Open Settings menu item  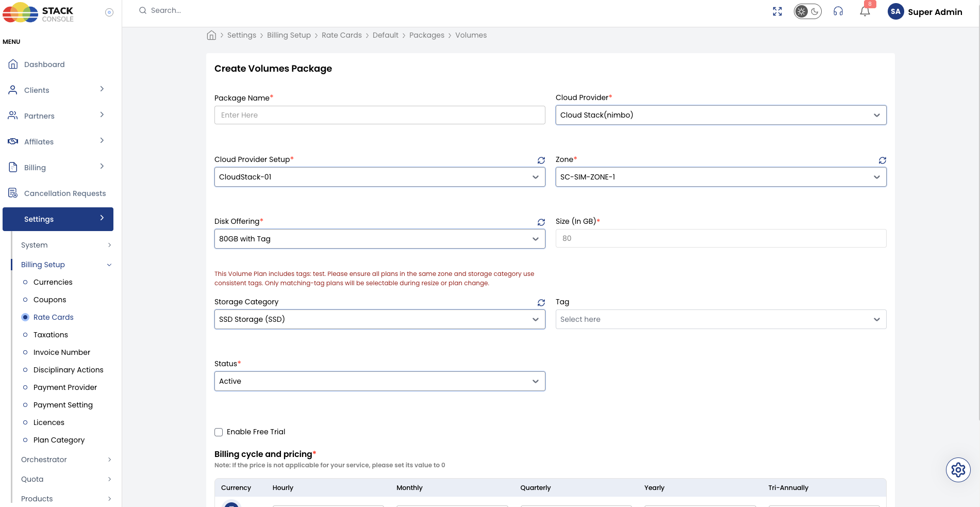(x=58, y=219)
